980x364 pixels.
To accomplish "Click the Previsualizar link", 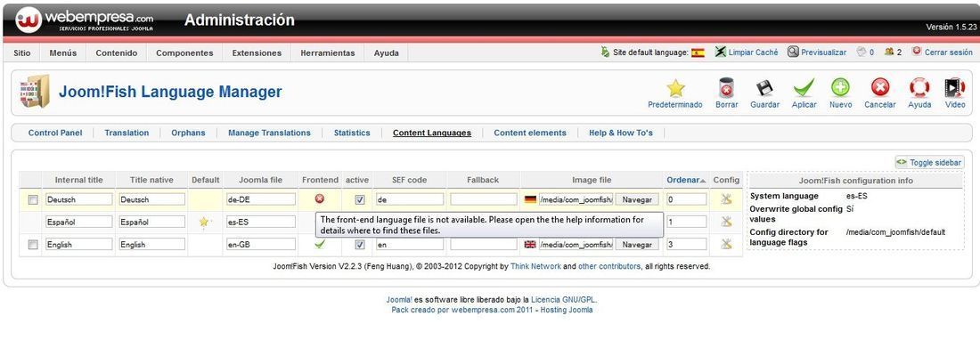I will 824,53.
